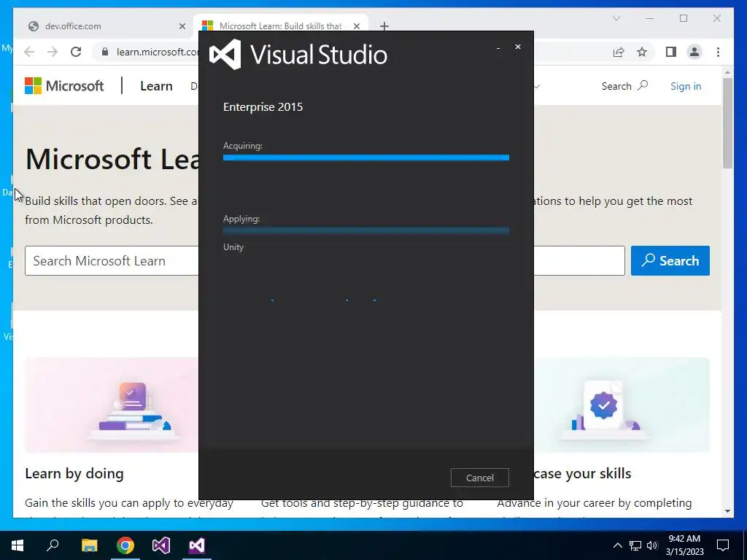Click the learn.microsoft.com address bar
The image size is (747, 560).
158,52
